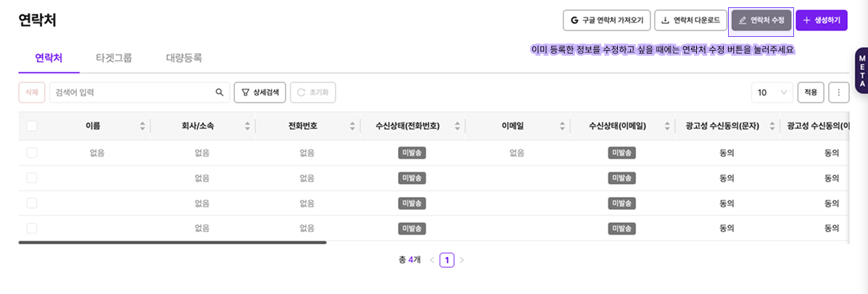
Task: Switch to the 타겟그룹 tab
Action: tap(114, 58)
